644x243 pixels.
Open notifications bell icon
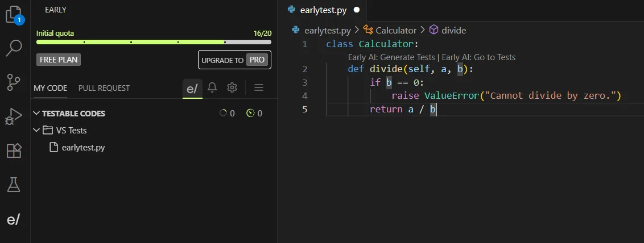[x=212, y=87]
